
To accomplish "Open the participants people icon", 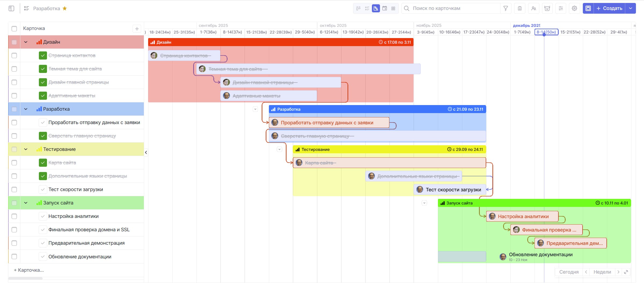I will point(533,8).
